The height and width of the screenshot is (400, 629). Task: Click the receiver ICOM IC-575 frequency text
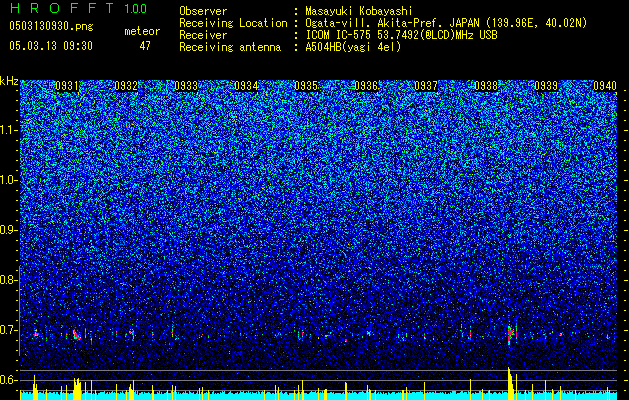point(401,35)
